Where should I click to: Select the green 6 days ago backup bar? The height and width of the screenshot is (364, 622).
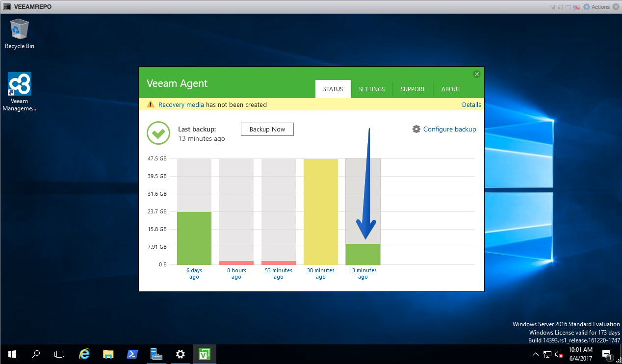(x=194, y=238)
